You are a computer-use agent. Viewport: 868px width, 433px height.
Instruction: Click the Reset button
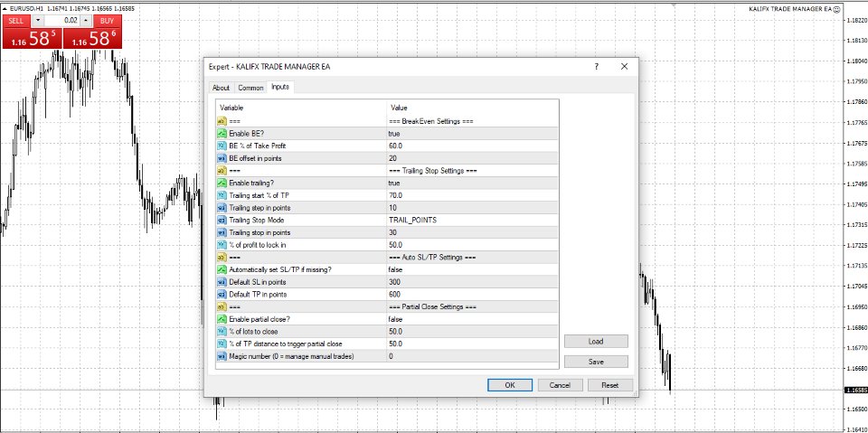point(610,385)
